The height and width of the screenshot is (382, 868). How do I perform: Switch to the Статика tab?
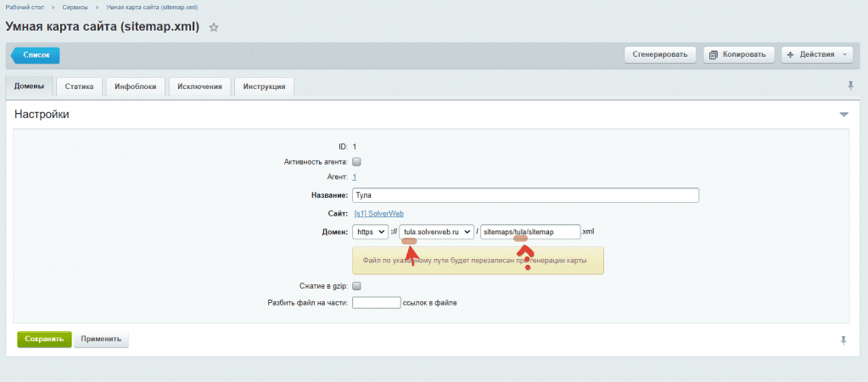point(79,87)
